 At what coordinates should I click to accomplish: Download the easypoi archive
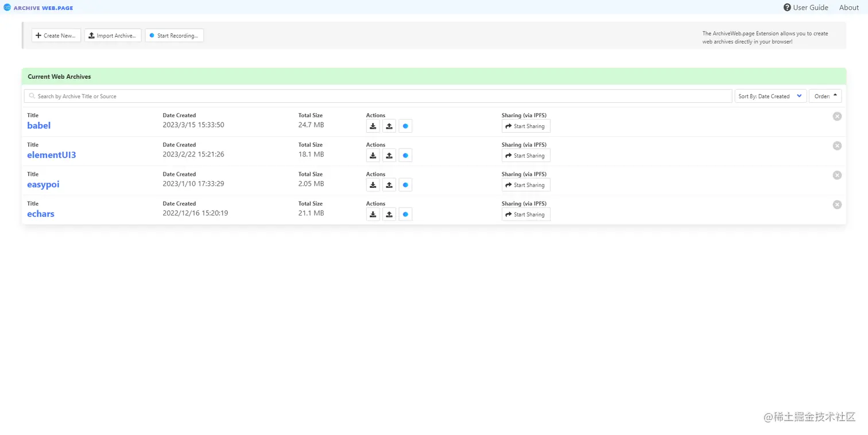(373, 184)
